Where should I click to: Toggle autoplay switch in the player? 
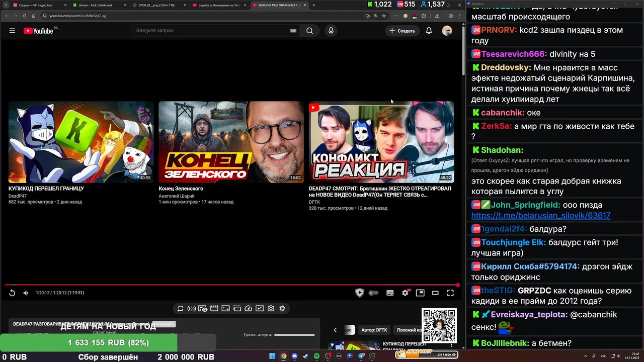tap(373, 293)
